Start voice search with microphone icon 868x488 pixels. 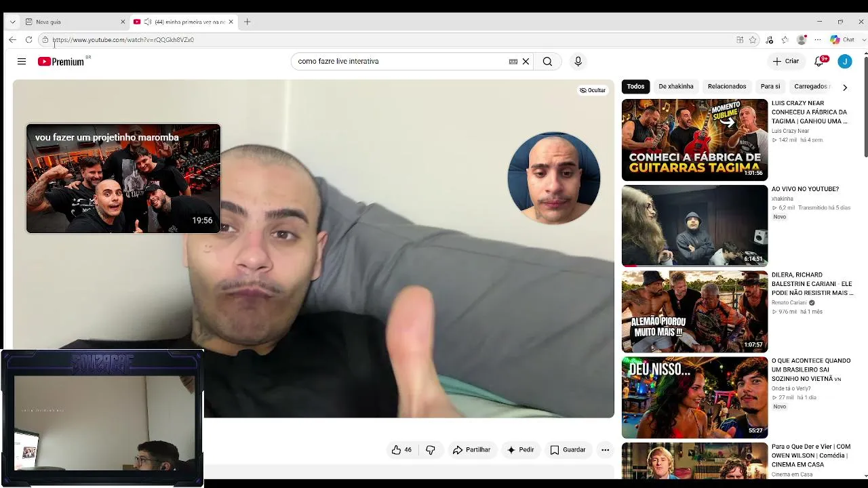578,62
